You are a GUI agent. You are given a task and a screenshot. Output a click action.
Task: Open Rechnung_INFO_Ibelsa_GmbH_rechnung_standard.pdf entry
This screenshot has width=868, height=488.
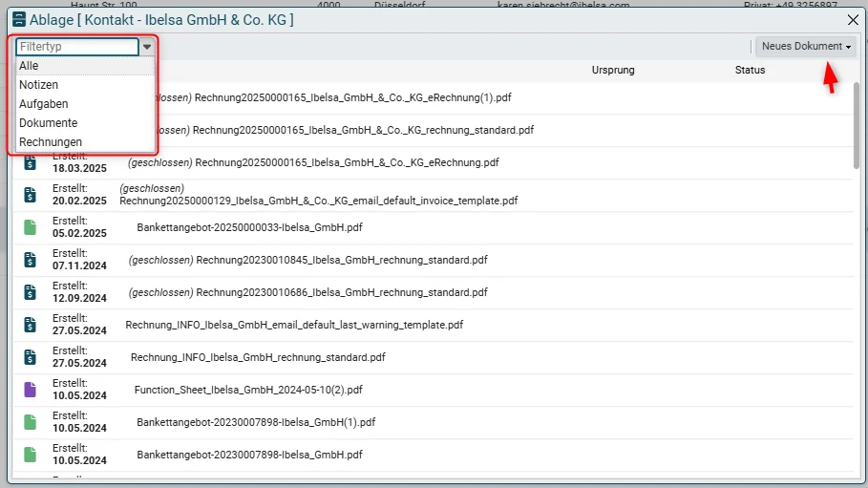tap(258, 357)
